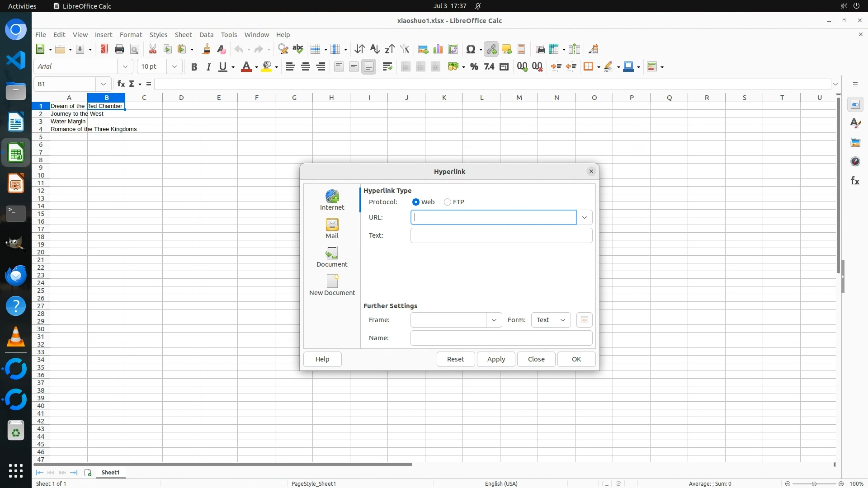Image resolution: width=868 pixels, height=488 pixels.
Task: Open the Form type Text dropdown
Action: click(x=551, y=320)
